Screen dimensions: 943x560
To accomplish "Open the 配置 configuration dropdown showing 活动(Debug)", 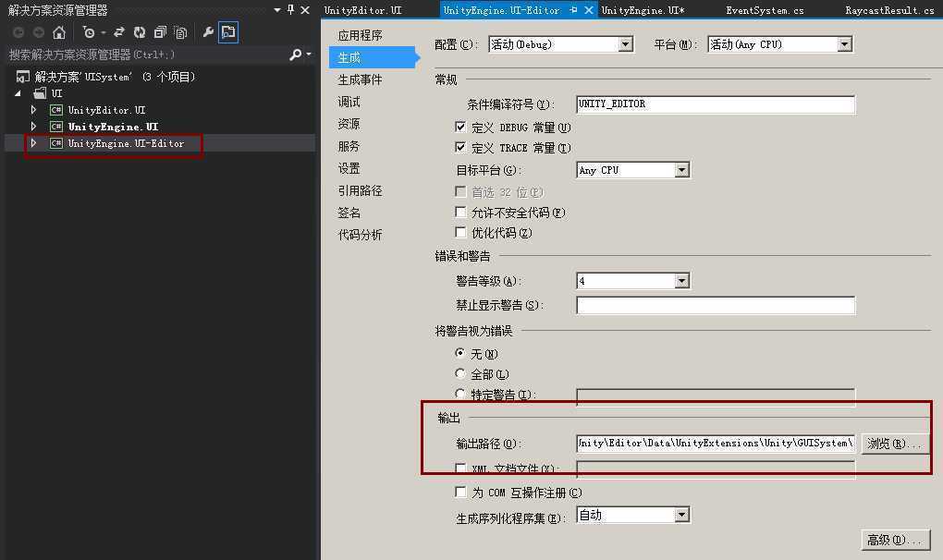I will 560,44.
